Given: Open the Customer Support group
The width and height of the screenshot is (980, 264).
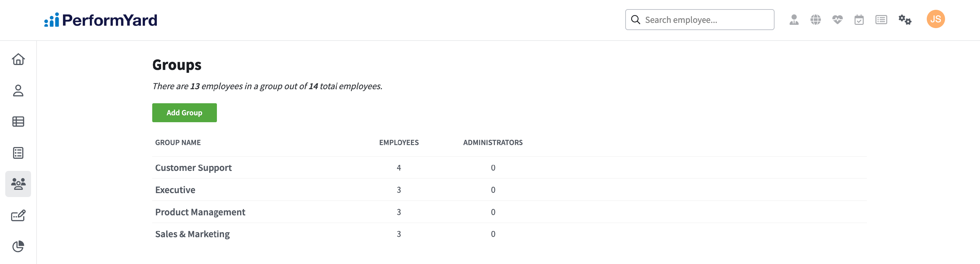Looking at the screenshot, I should (x=193, y=168).
